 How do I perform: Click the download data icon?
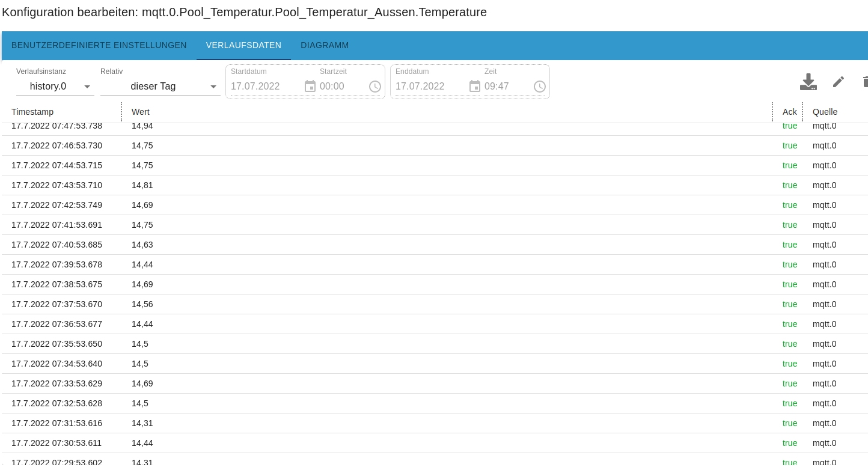(808, 82)
